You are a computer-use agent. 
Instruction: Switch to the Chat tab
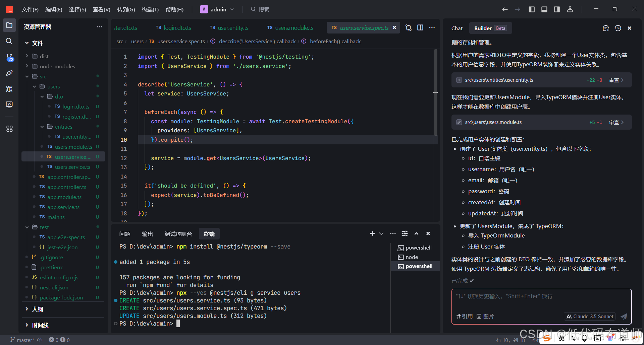coord(457,28)
